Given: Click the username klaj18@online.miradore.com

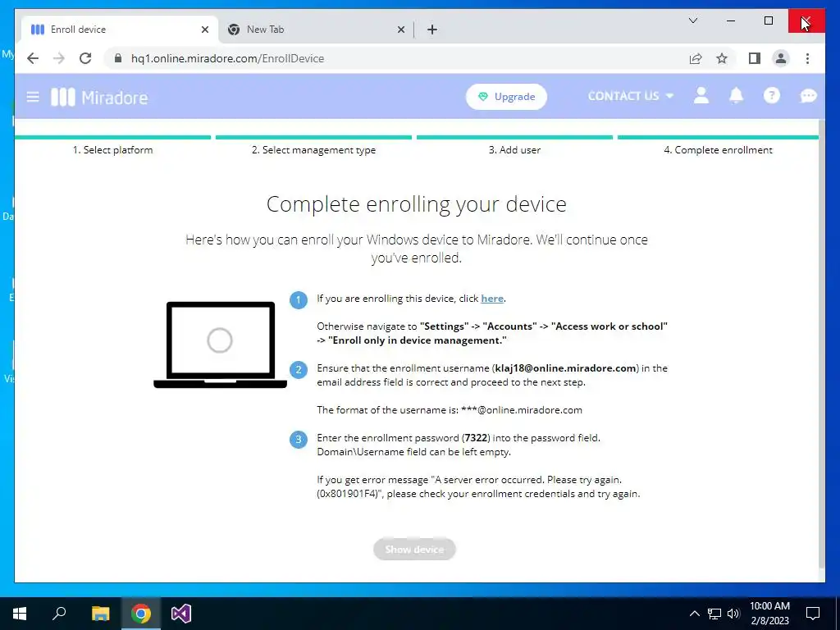Looking at the screenshot, I should click(565, 368).
